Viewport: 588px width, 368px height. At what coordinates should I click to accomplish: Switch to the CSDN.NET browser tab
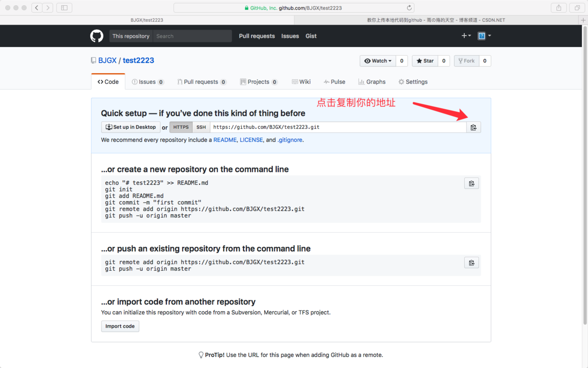(x=437, y=20)
